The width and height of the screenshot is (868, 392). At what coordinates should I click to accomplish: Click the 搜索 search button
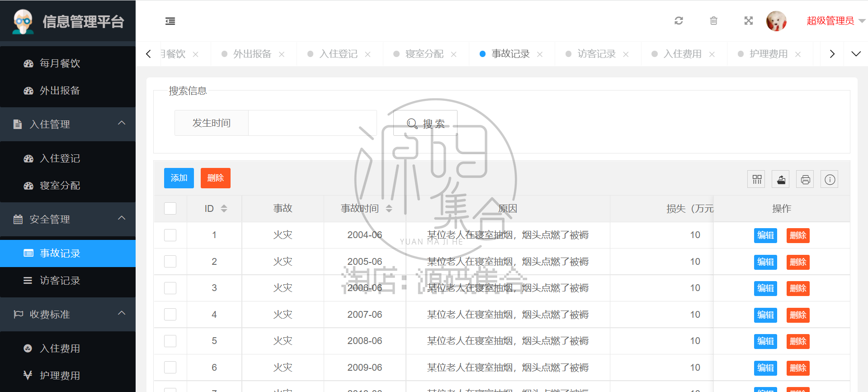click(425, 123)
